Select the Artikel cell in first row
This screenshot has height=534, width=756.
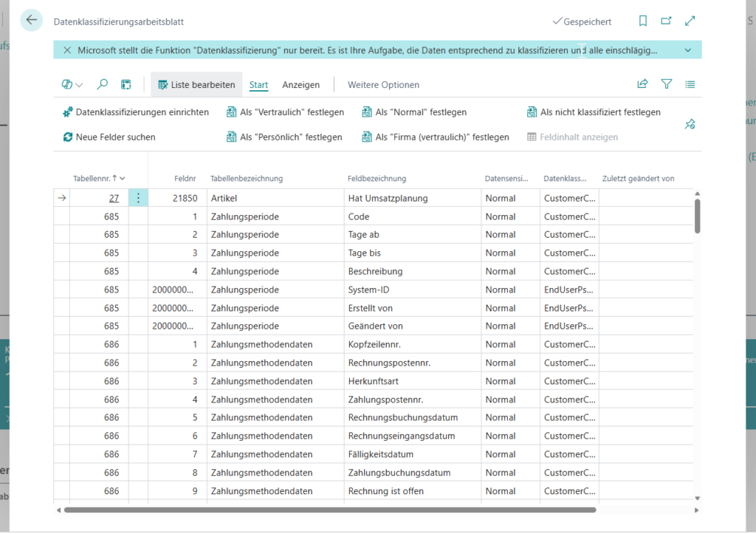275,198
